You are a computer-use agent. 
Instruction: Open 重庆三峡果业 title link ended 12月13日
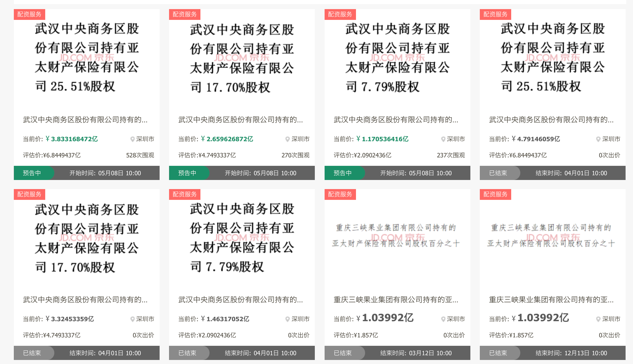tap(551, 300)
